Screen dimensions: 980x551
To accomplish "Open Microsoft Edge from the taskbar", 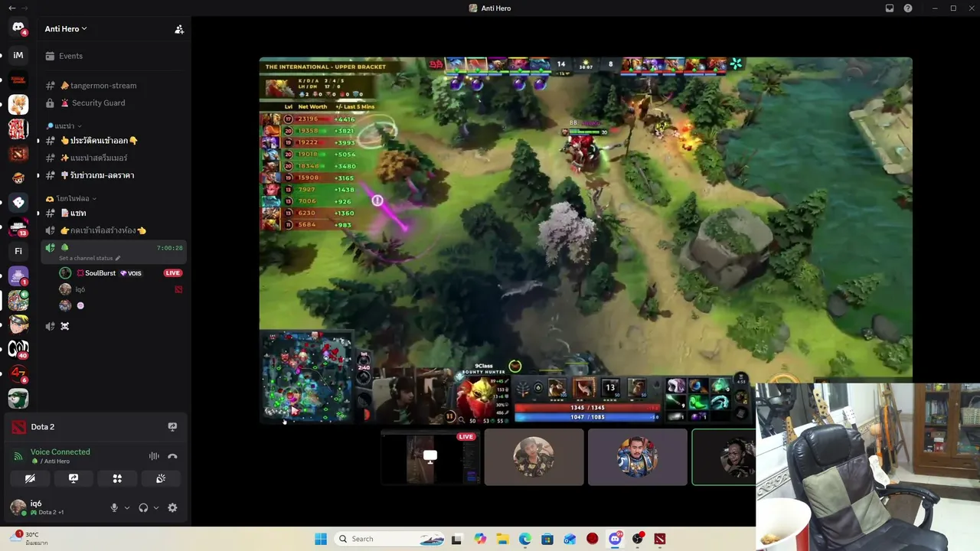I will 525,539.
